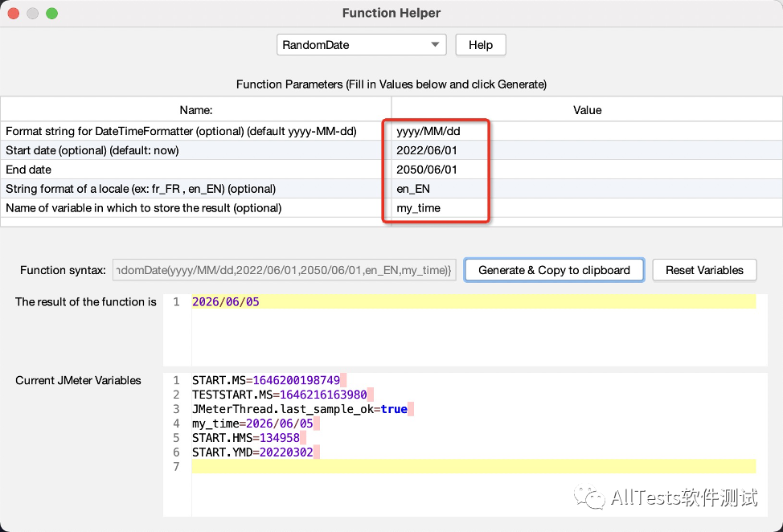Viewport: 783px width, 532px height.
Task: Edit the variable name value my_time
Action: click(x=587, y=208)
